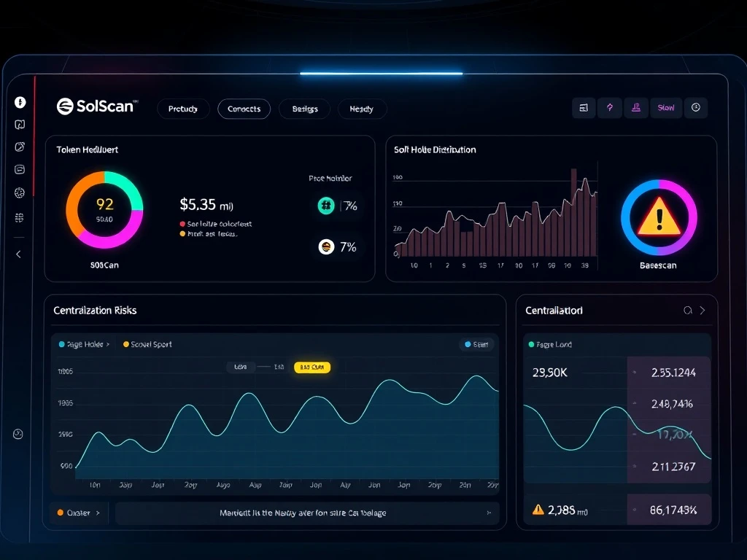Screen dimensions: 747x560
Task: Open the sidebar grid sliders icon
Action: click(x=20, y=217)
